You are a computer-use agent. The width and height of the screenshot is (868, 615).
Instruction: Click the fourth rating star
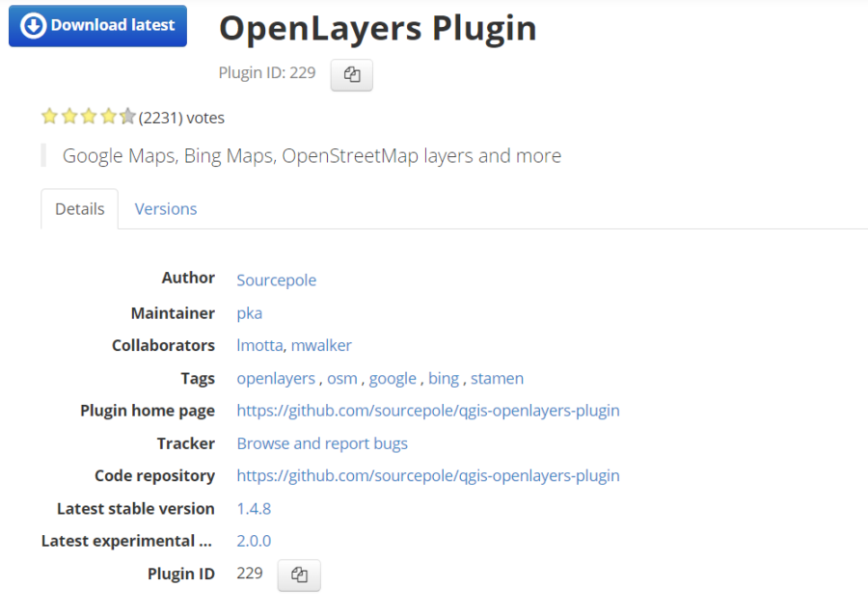[x=109, y=116]
